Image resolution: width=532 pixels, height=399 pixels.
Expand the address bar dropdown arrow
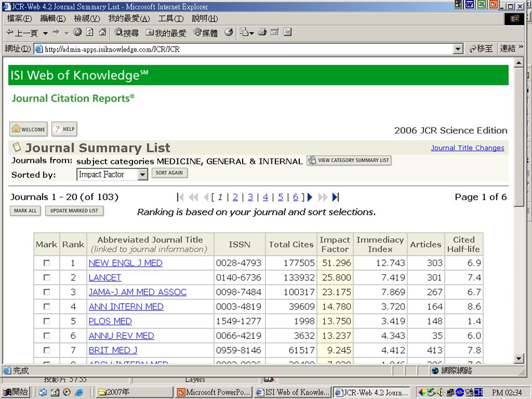pyautogui.click(x=458, y=49)
